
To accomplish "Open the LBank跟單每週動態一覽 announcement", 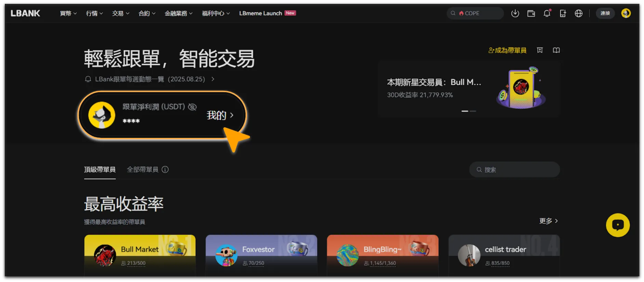I will [x=150, y=79].
